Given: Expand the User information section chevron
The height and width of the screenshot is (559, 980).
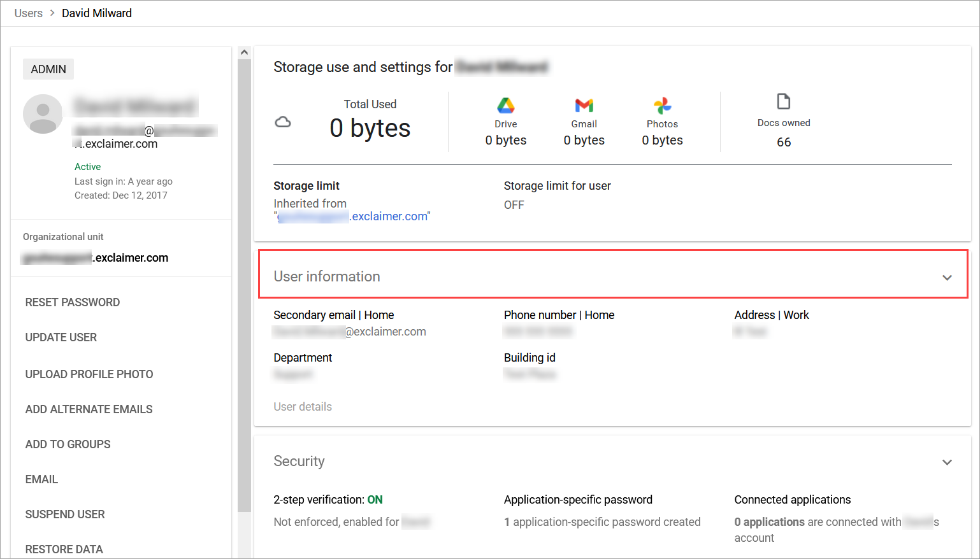Looking at the screenshot, I should click(x=947, y=278).
